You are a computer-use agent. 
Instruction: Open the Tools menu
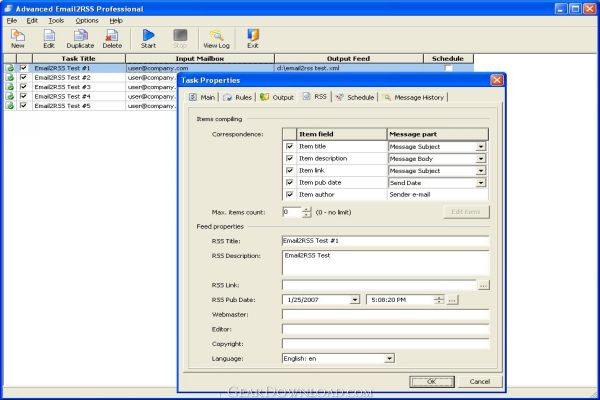[x=56, y=21]
